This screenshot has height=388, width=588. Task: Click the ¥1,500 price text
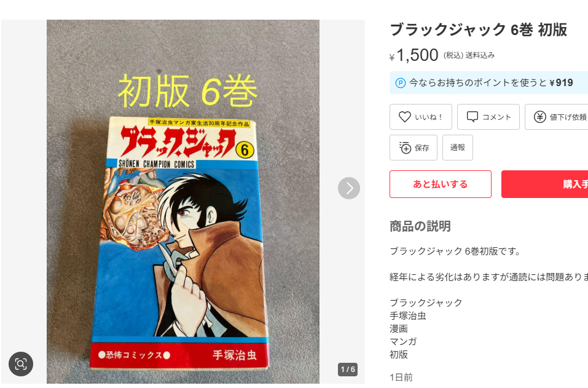414,55
